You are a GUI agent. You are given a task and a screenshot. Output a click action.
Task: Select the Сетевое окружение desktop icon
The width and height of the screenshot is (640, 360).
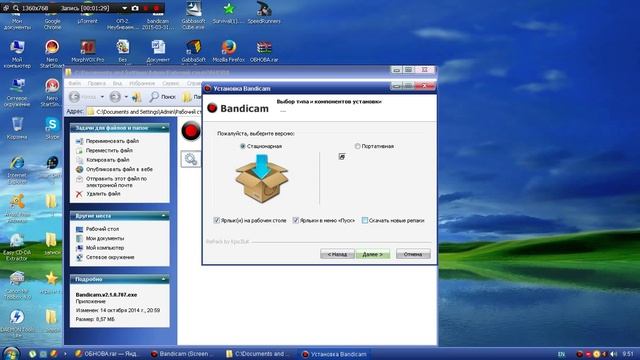point(17,93)
